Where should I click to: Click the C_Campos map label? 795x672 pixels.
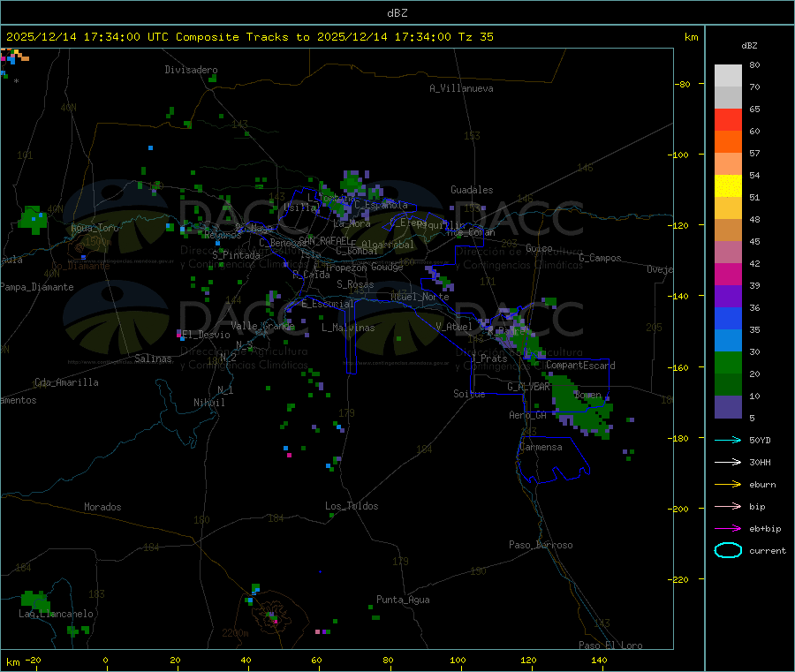tap(600, 258)
